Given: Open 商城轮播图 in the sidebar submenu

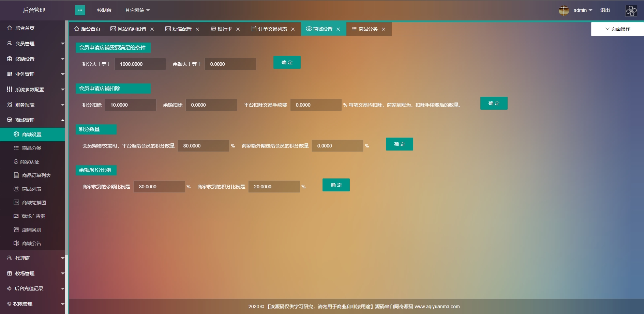Looking at the screenshot, I should [x=32, y=203].
